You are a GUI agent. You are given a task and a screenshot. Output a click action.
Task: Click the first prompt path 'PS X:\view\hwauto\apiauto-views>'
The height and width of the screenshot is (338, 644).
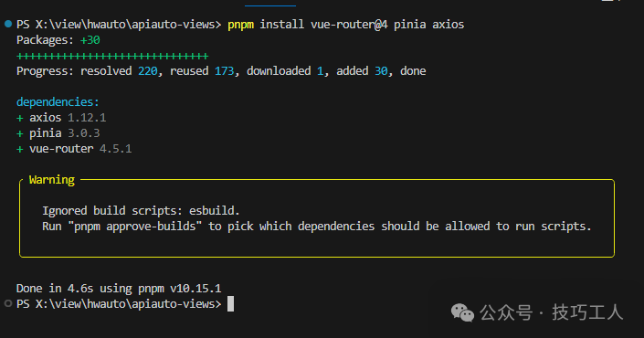pos(119,25)
